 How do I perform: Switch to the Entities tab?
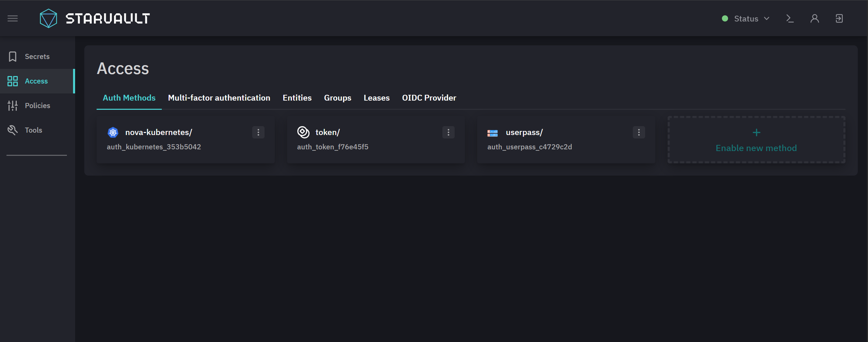point(297,98)
